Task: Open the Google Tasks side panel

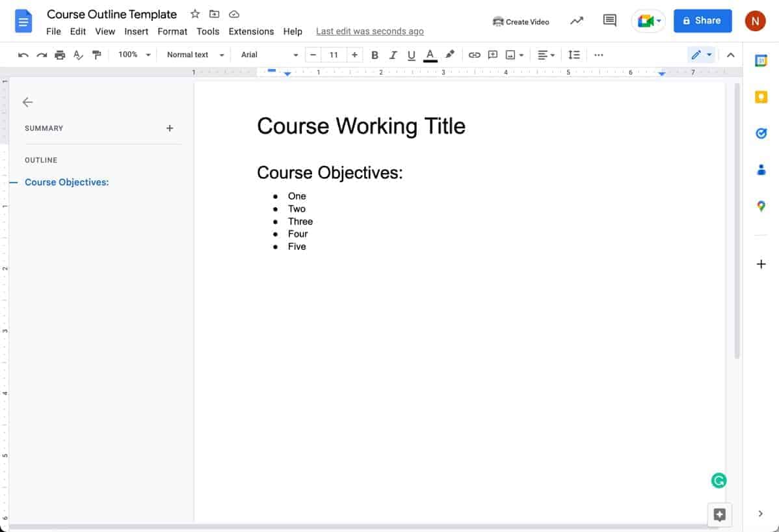Action: pos(761,133)
